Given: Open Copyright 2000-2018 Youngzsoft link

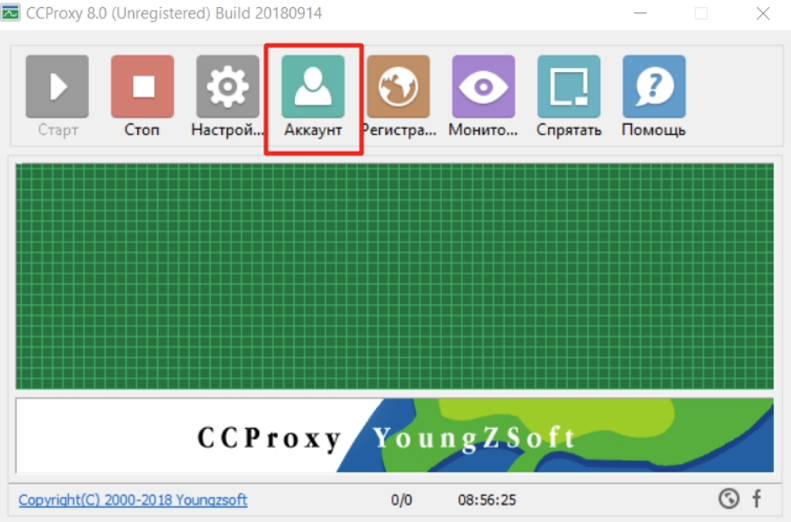Looking at the screenshot, I should coord(133,500).
